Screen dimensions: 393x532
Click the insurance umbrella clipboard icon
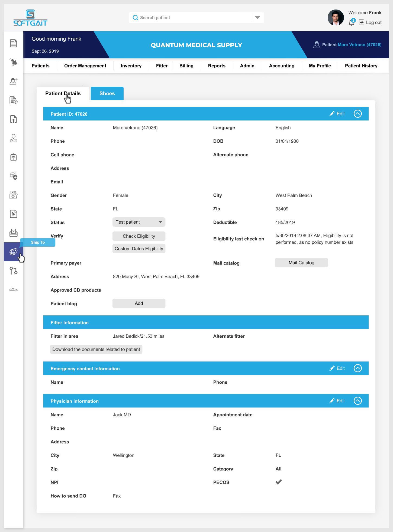(13, 157)
